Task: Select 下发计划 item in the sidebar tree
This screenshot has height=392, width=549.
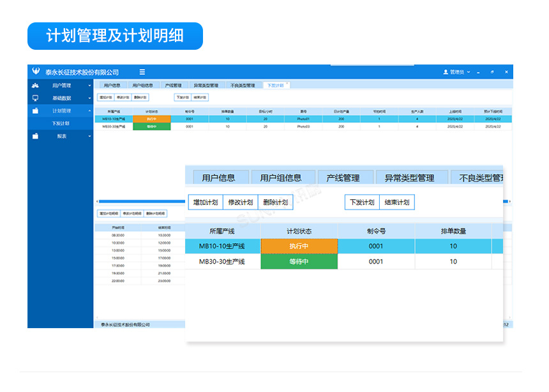Action: point(61,123)
